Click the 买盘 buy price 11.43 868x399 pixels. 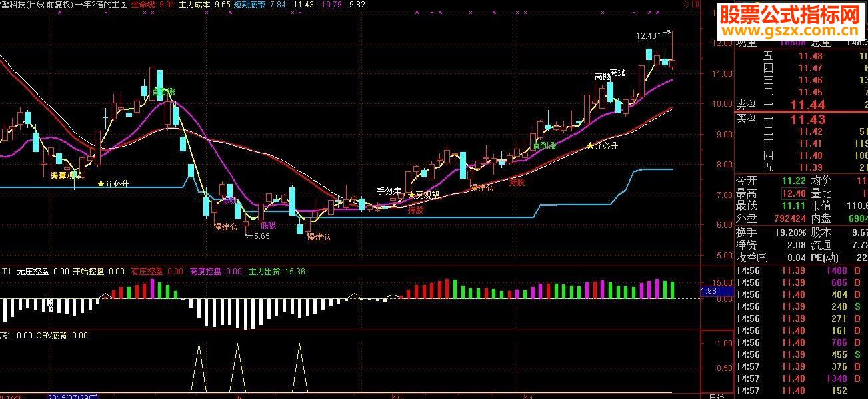coord(808,119)
